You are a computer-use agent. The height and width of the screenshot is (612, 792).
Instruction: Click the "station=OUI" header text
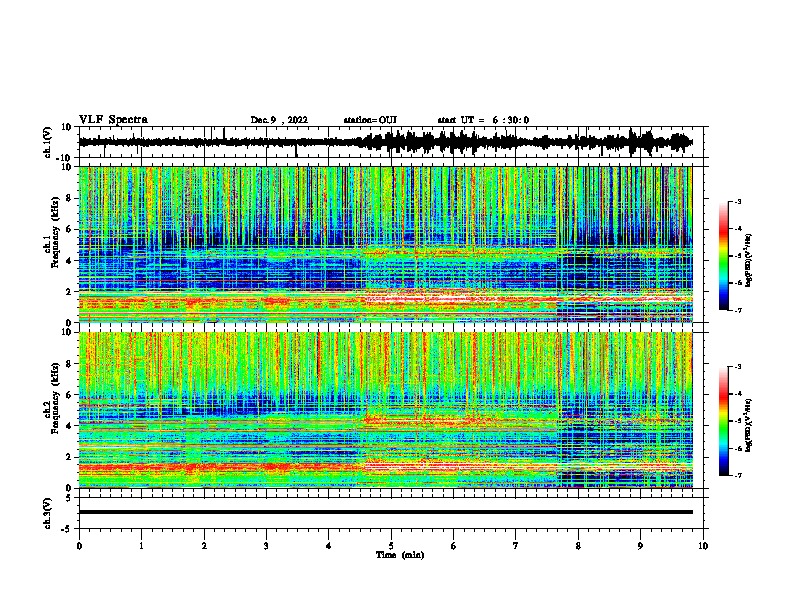(370, 120)
